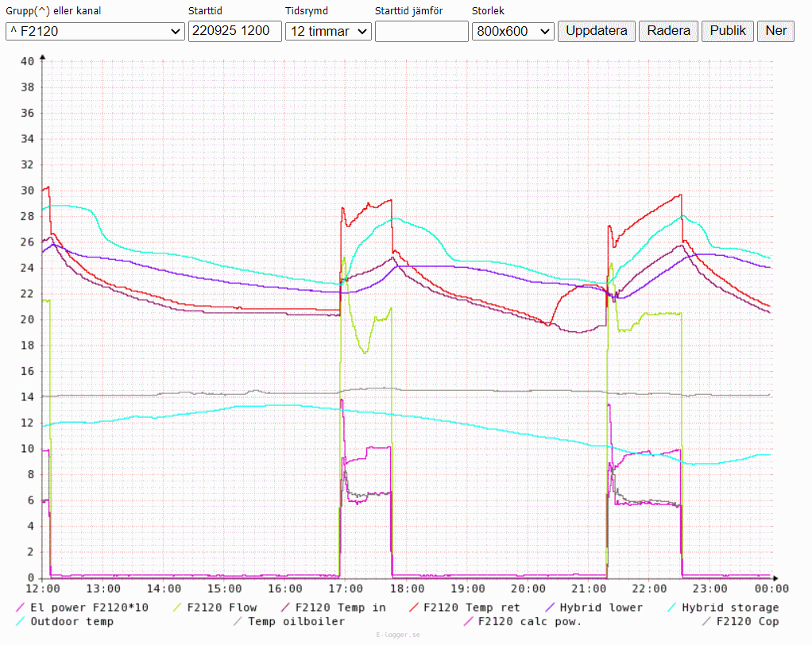Click the Hybrid lower legend entry
The width and height of the screenshot is (812, 645).
[x=601, y=608]
